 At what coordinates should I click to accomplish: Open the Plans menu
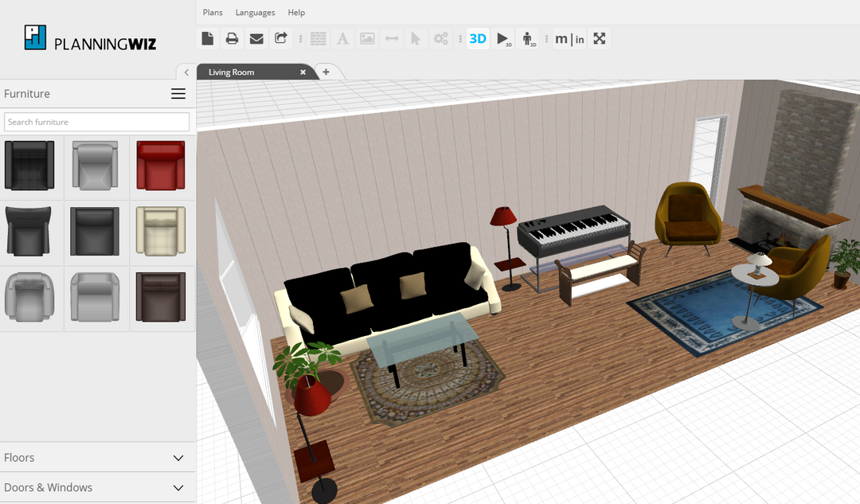[x=213, y=13]
